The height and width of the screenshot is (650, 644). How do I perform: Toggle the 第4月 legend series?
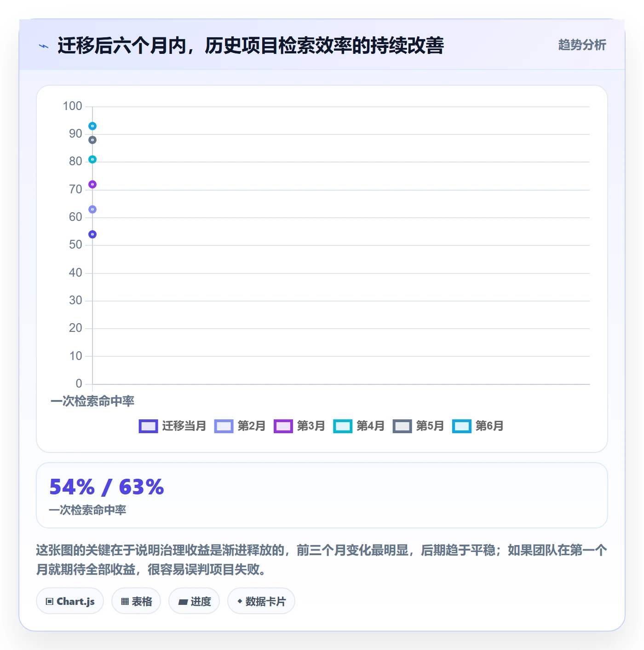tap(359, 426)
